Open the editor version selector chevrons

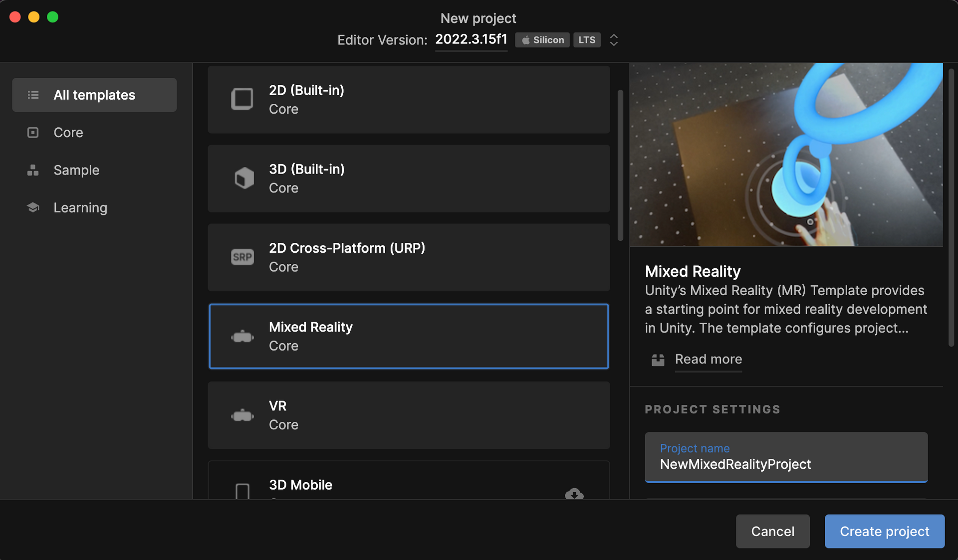coord(614,40)
